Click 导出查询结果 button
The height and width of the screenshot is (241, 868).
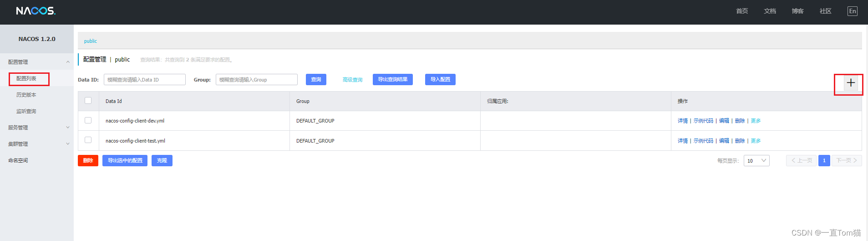coord(393,79)
